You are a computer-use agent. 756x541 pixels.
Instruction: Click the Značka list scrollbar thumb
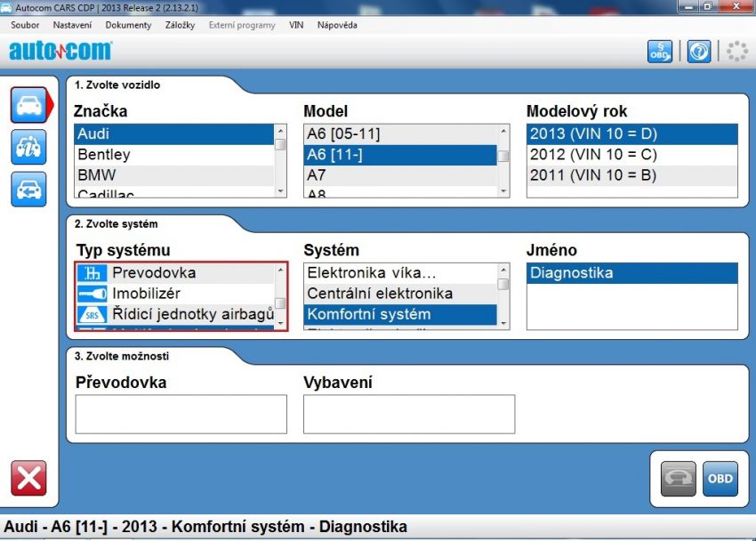tap(280, 145)
